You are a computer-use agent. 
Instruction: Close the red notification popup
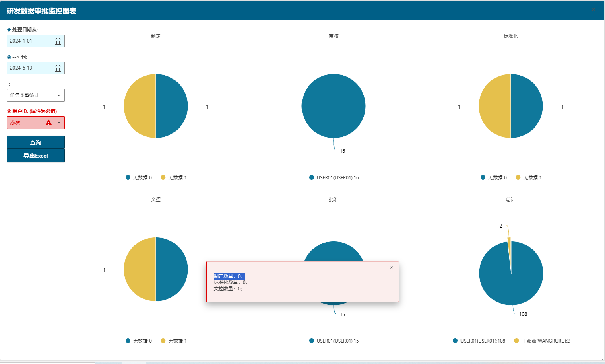(x=391, y=267)
